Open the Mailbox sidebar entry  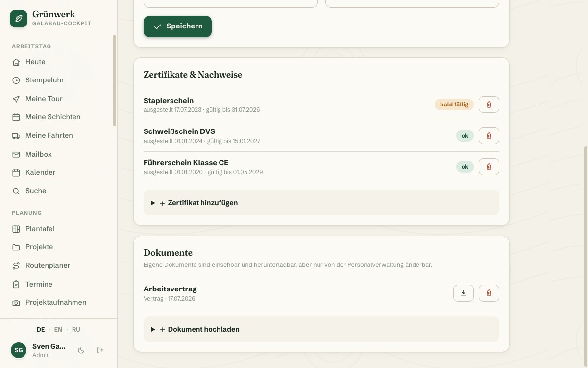pyautogui.click(x=58, y=154)
